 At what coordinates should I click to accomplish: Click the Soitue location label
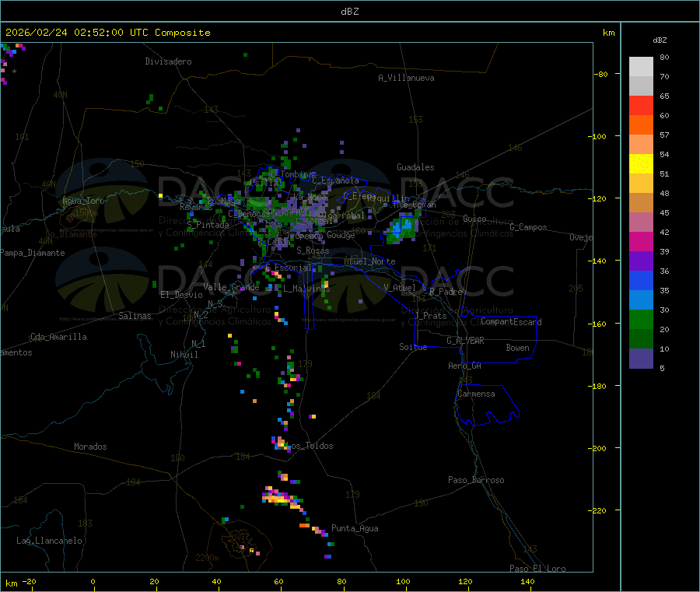tap(413, 347)
